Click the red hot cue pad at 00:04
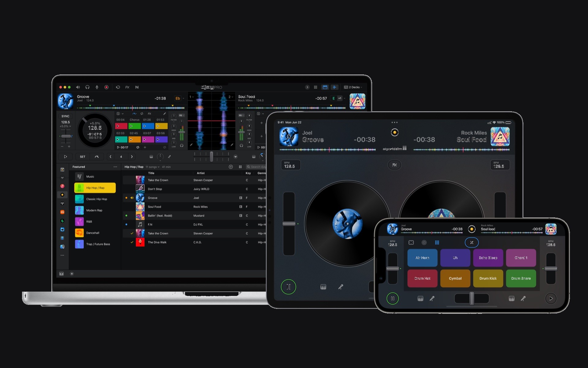Image resolution: width=588 pixels, height=368 pixels. [x=121, y=126]
